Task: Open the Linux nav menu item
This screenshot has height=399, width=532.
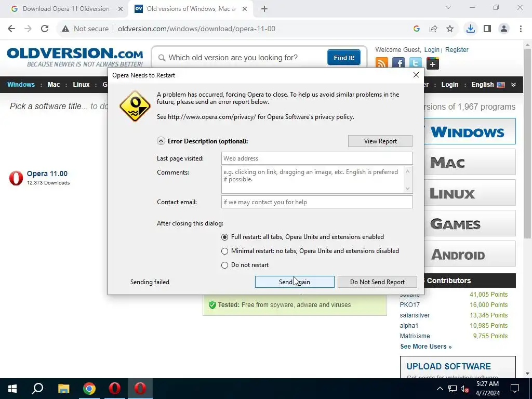Action: coord(81,85)
